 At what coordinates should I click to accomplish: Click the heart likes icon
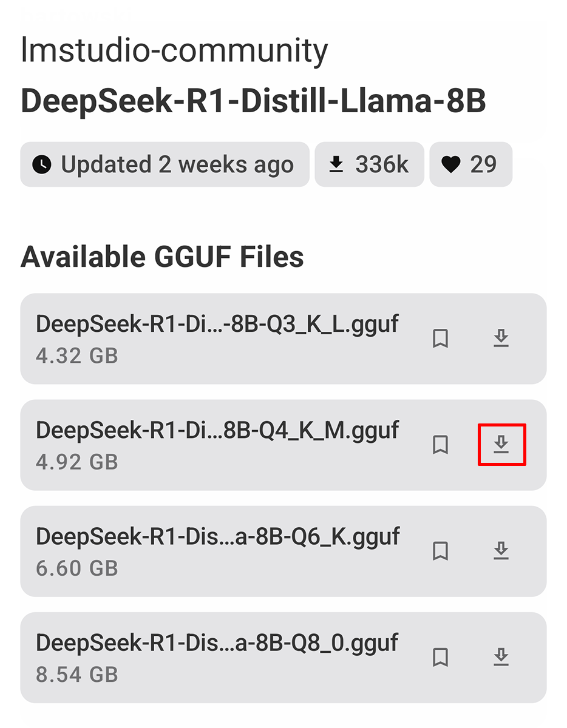coord(451,164)
